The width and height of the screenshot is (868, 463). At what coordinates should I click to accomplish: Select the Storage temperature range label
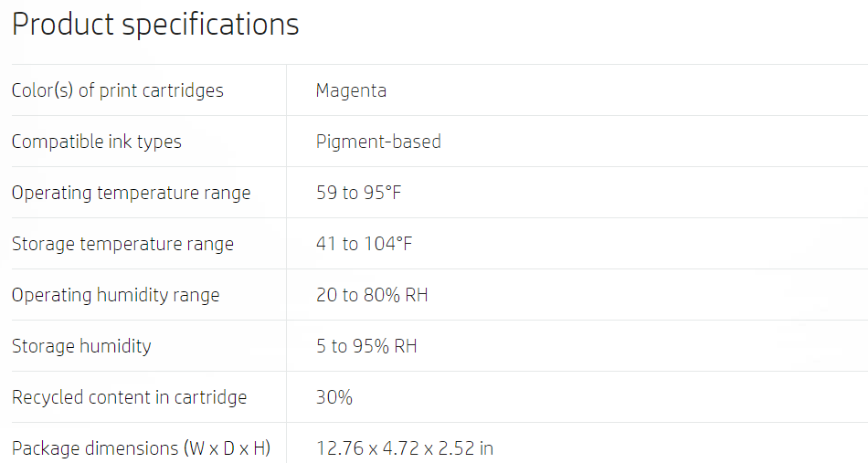tap(122, 244)
